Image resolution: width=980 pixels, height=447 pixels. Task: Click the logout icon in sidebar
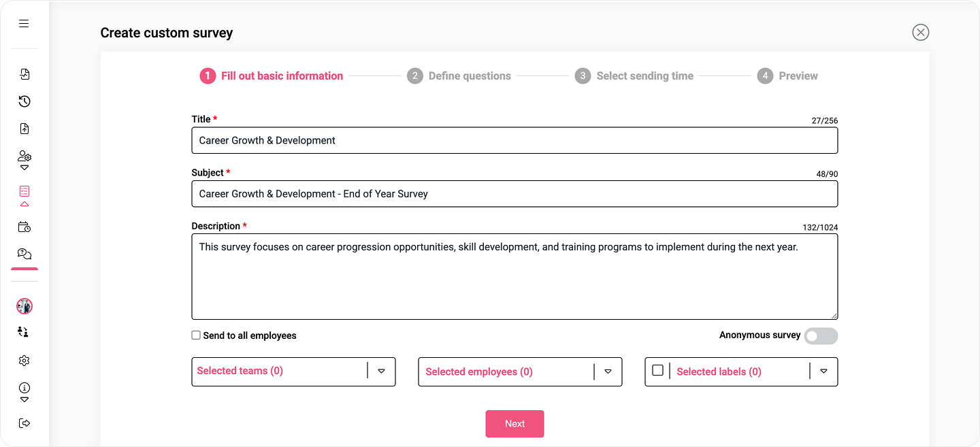(24, 423)
